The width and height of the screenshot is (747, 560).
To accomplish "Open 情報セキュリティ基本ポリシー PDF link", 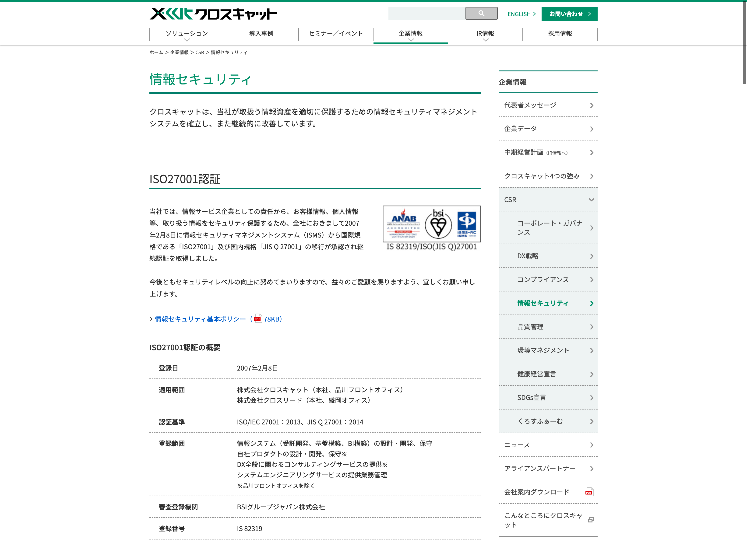I will coord(200,319).
